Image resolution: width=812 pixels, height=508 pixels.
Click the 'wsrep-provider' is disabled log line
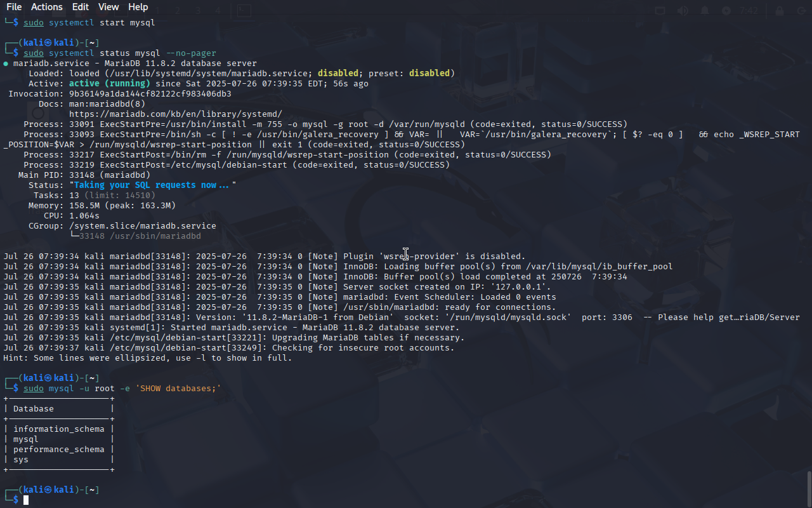point(265,257)
